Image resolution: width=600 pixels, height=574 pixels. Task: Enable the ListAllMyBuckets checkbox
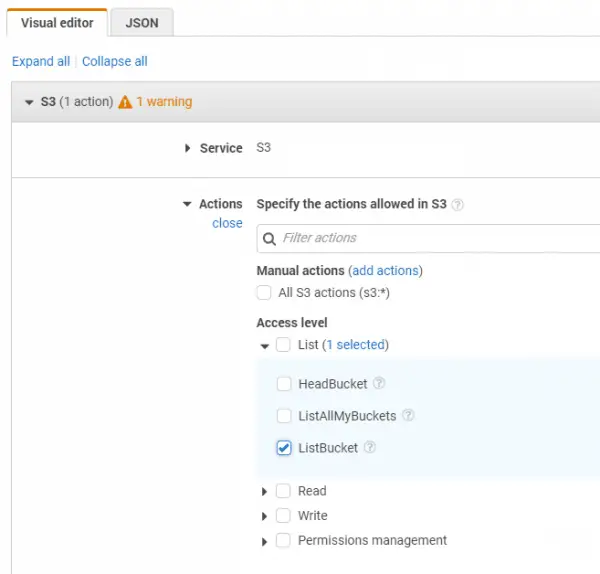pos(284,416)
